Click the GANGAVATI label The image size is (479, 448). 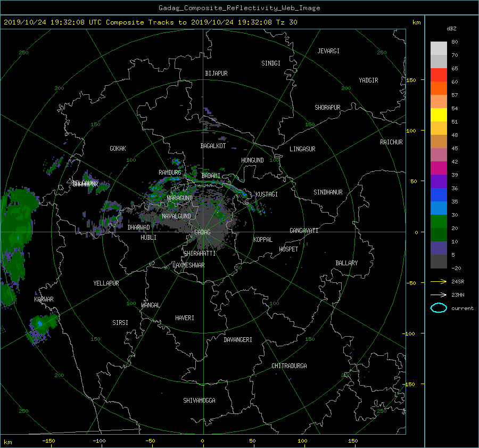tap(304, 230)
